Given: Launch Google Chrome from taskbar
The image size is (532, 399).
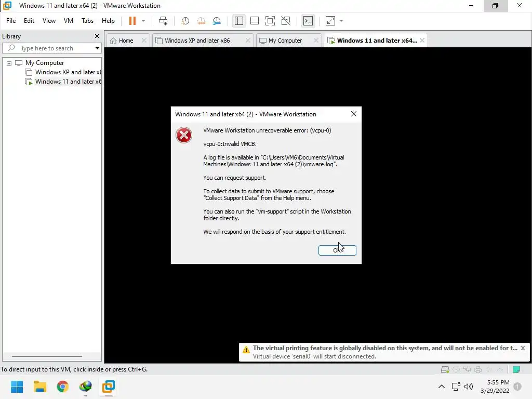Looking at the screenshot, I should click(x=63, y=387).
